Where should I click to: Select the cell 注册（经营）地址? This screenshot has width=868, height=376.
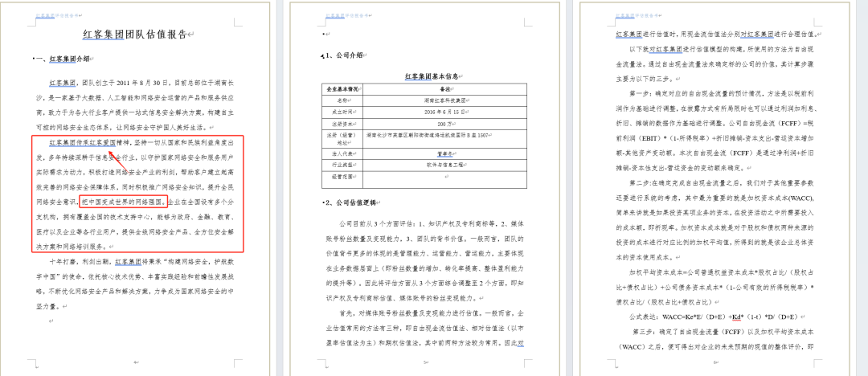pyautogui.click(x=342, y=138)
